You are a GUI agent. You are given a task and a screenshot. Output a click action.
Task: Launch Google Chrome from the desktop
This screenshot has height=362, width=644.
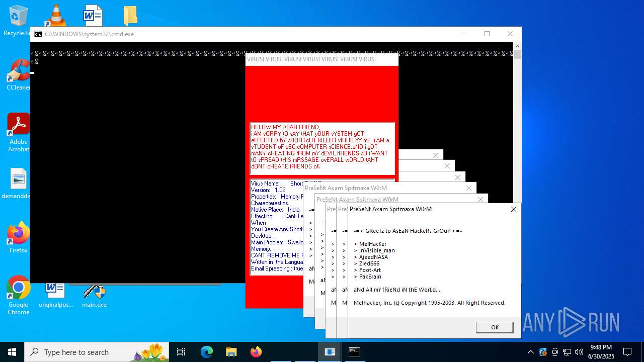18,296
